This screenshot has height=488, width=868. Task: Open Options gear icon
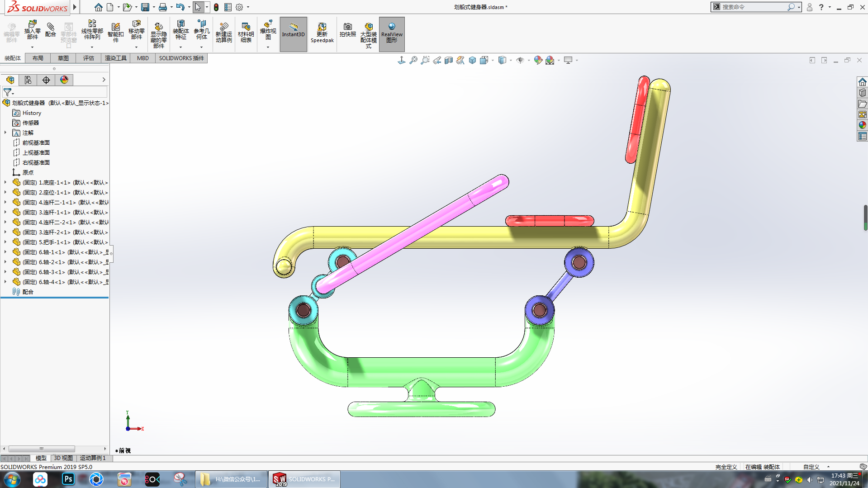(x=239, y=7)
